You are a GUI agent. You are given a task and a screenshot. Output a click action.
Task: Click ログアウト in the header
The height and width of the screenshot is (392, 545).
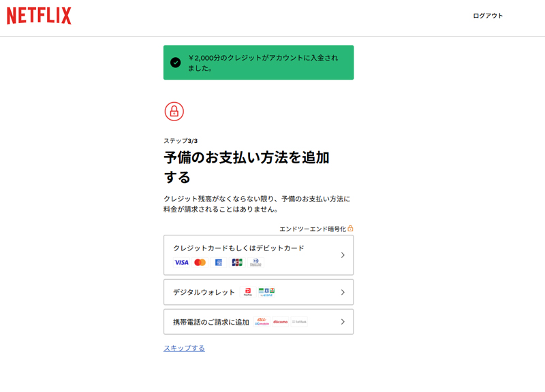point(488,16)
